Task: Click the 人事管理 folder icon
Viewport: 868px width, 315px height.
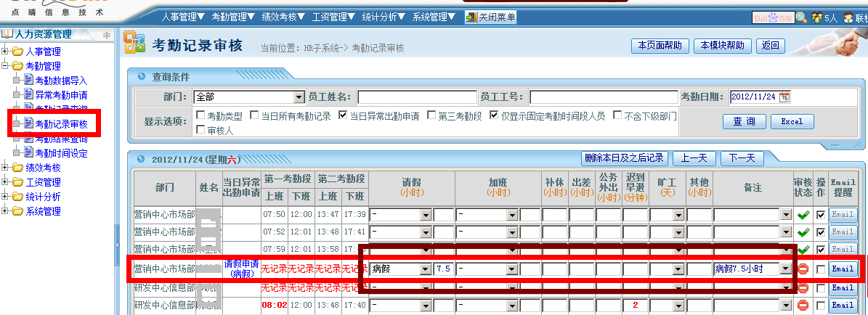Action: coord(18,52)
